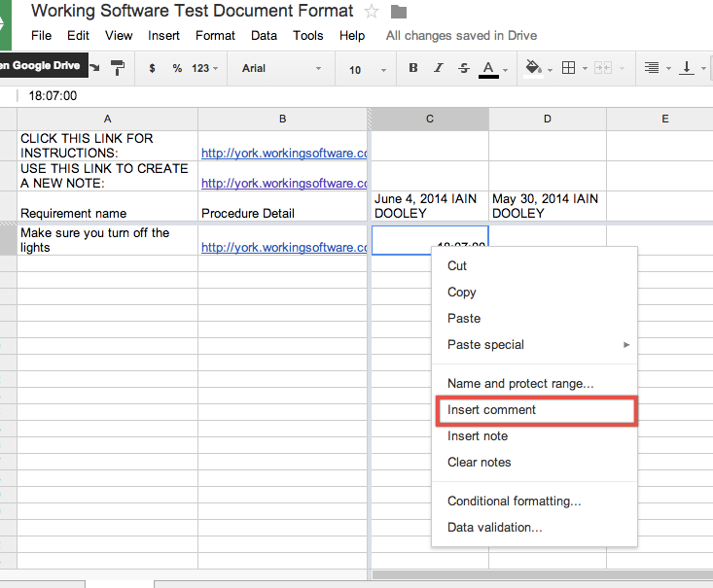Choose Cut from the context menu

pos(534,266)
